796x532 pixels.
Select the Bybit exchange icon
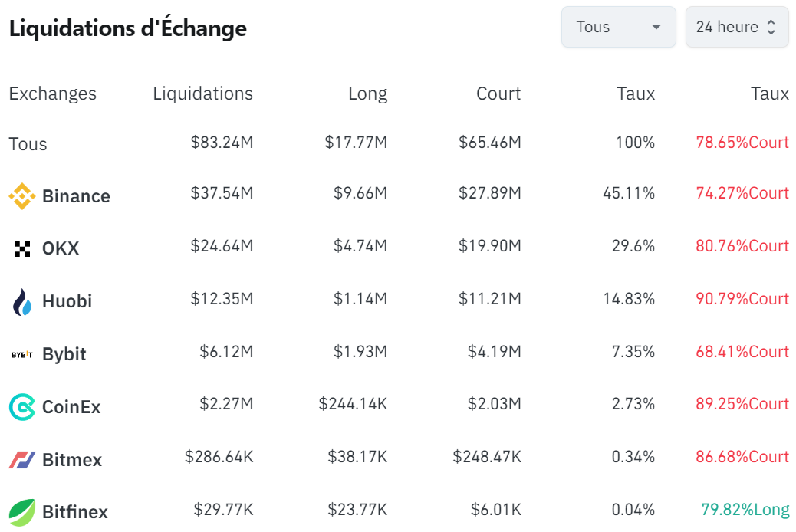click(21, 353)
